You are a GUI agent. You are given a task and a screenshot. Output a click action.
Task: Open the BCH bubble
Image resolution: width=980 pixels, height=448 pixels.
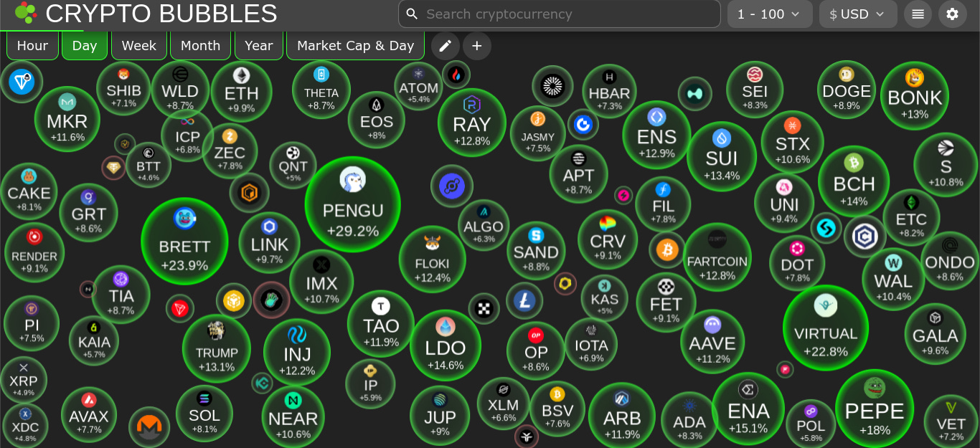click(x=854, y=181)
